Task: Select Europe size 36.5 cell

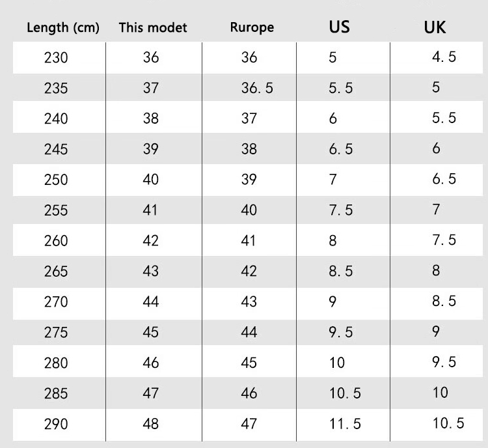Action: (257, 89)
